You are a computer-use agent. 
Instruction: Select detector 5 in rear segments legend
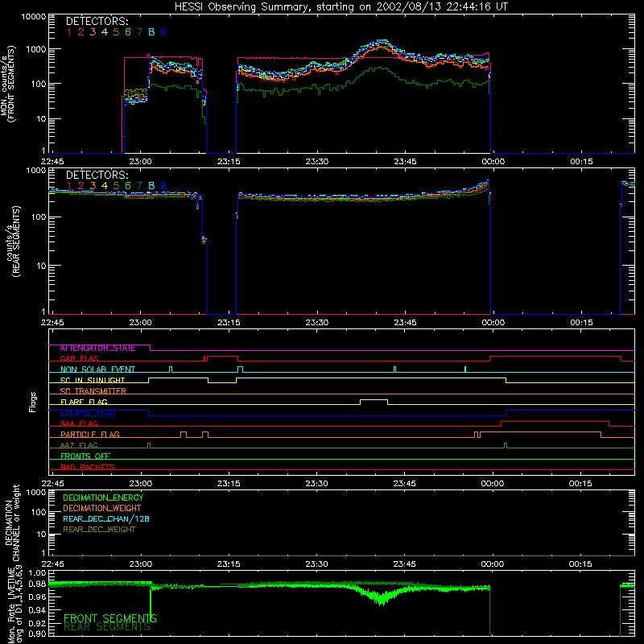point(116,186)
